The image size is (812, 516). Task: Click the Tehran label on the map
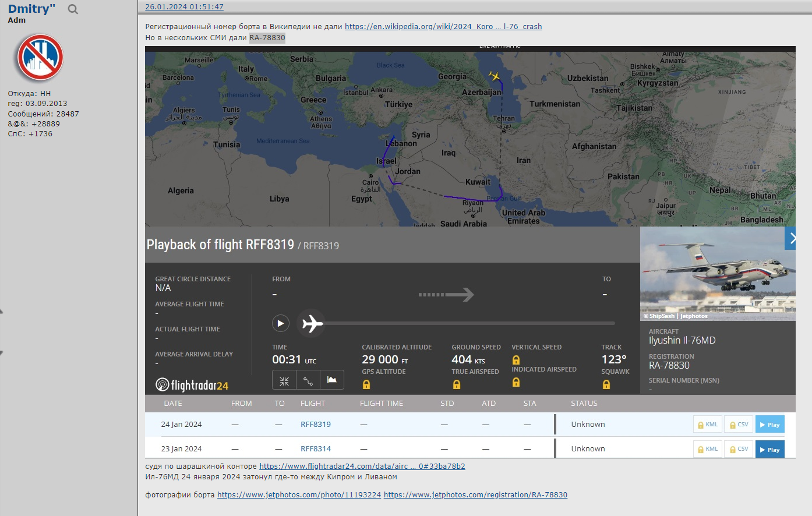pos(504,118)
